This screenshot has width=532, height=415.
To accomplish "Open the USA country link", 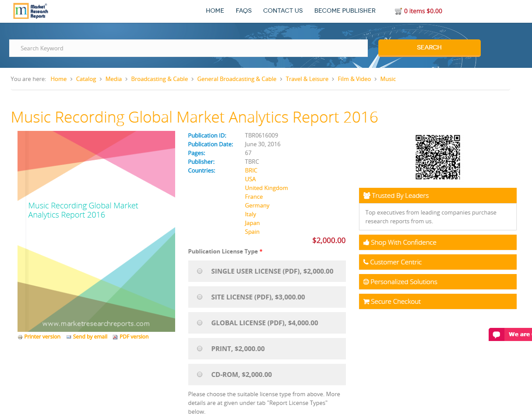I will pyautogui.click(x=250, y=179).
